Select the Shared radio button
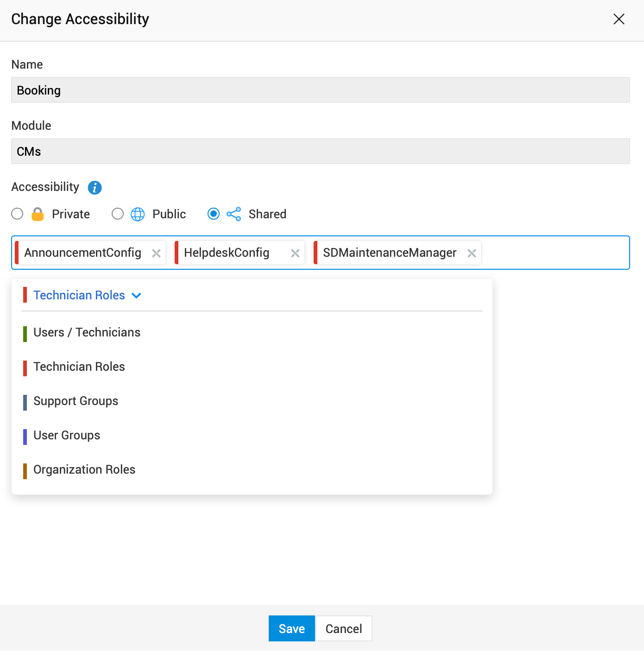The image size is (644, 659). 214,214
